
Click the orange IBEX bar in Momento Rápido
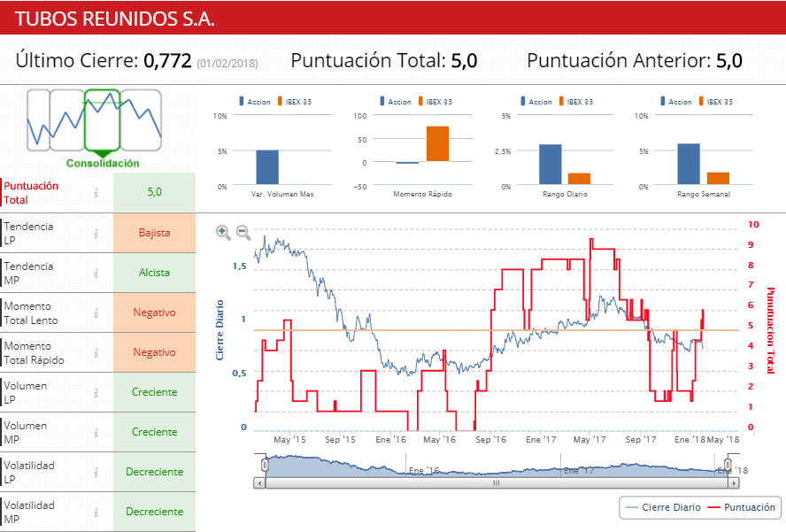click(437, 144)
